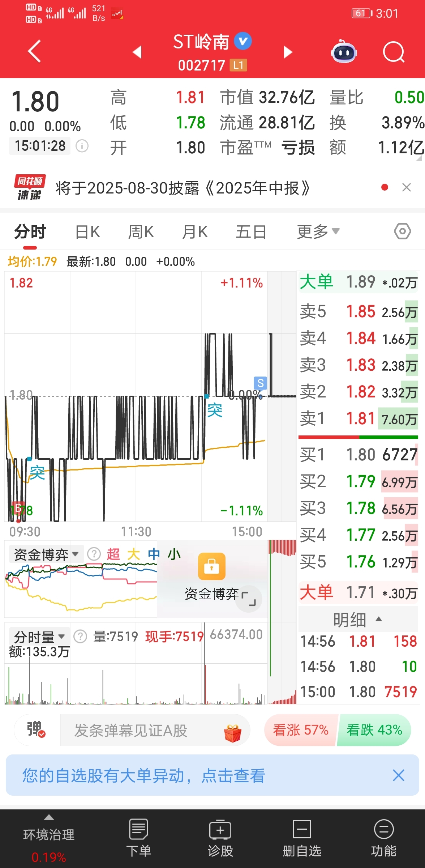Close the 同花顺速递 news banner
425x868 pixels.
pos(407,187)
